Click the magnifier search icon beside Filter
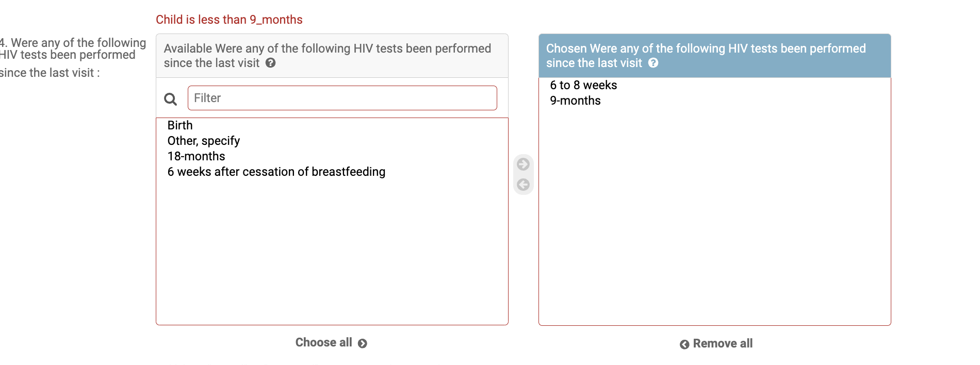The height and width of the screenshot is (365, 980). (170, 99)
